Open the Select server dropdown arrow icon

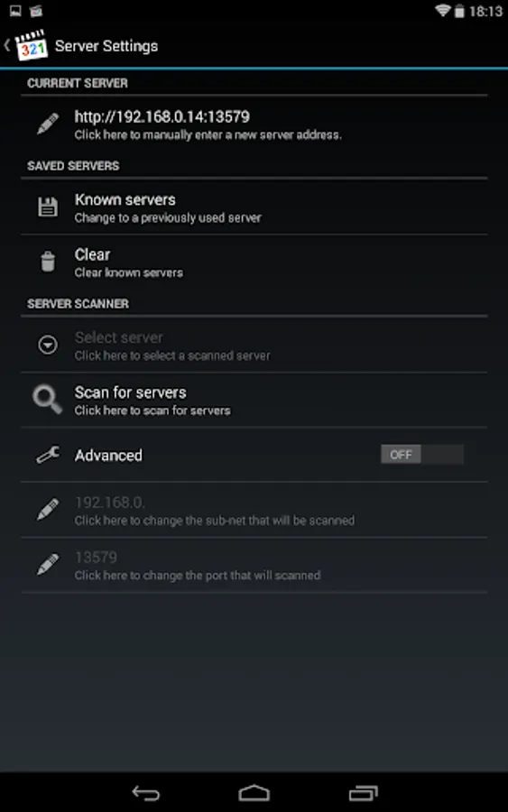(48, 345)
